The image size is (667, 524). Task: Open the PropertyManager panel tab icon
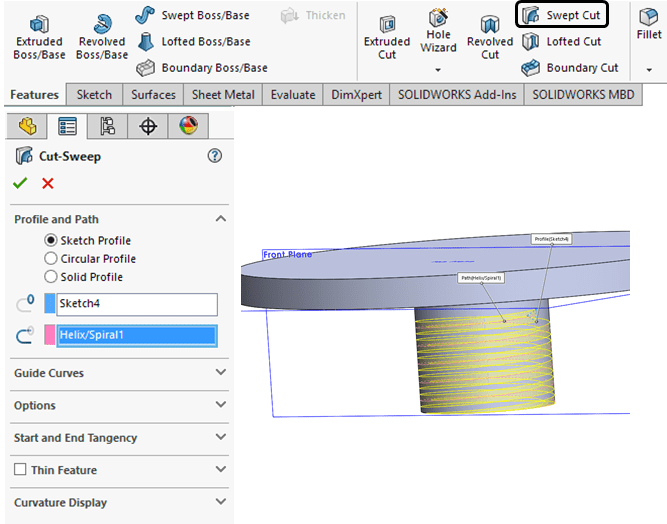point(68,126)
